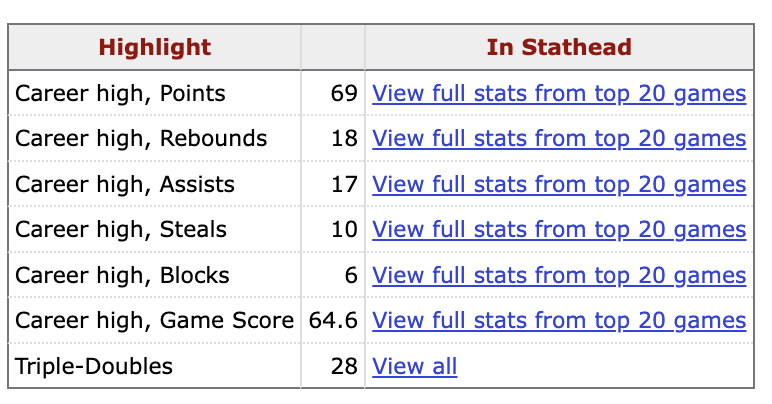Click the 28 triple-doubles value
Image resolution: width=772 pixels, height=404 pixels.
tap(344, 367)
